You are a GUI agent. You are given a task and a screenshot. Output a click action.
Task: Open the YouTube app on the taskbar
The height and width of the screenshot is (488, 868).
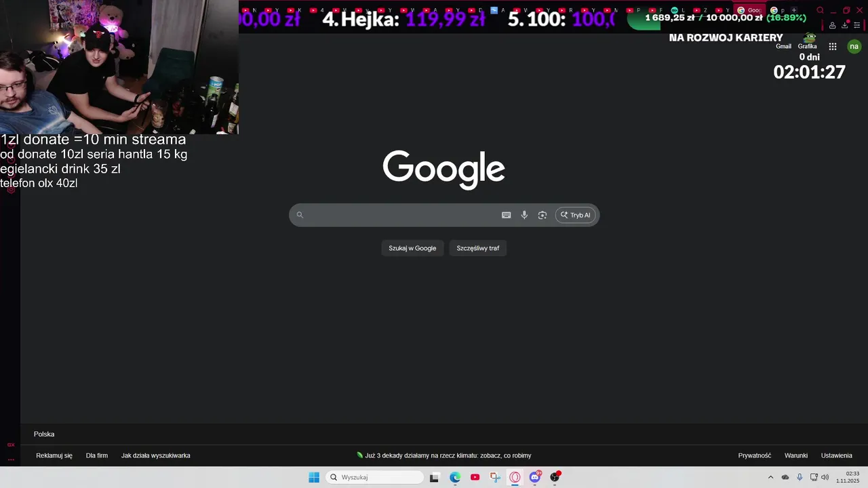click(x=475, y=477)
